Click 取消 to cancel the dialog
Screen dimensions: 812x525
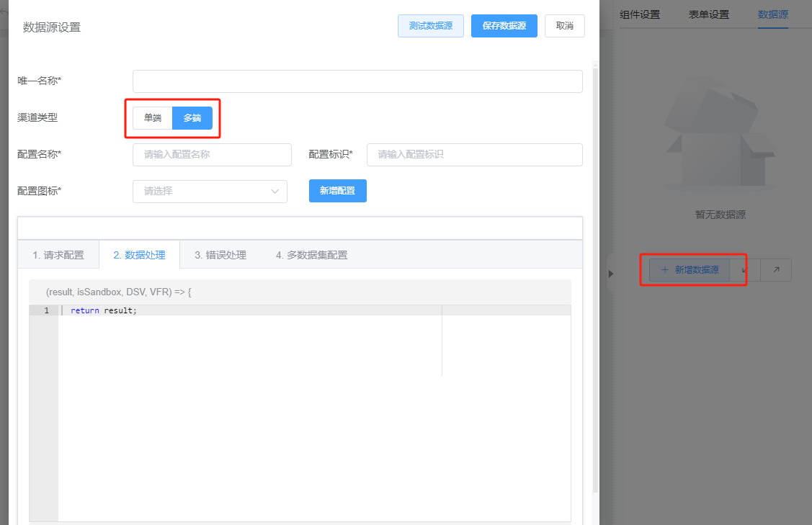[564, 25]
